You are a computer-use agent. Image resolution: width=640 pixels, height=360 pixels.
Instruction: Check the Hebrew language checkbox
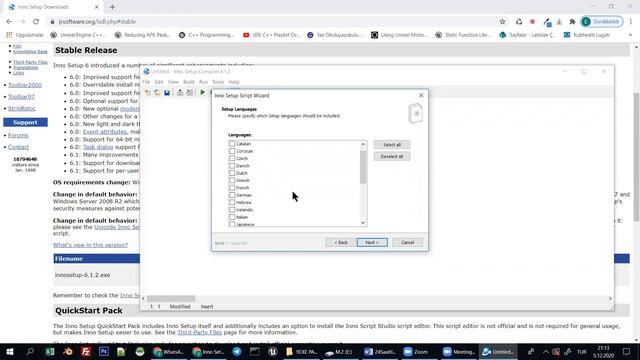(x=232, y=202)
